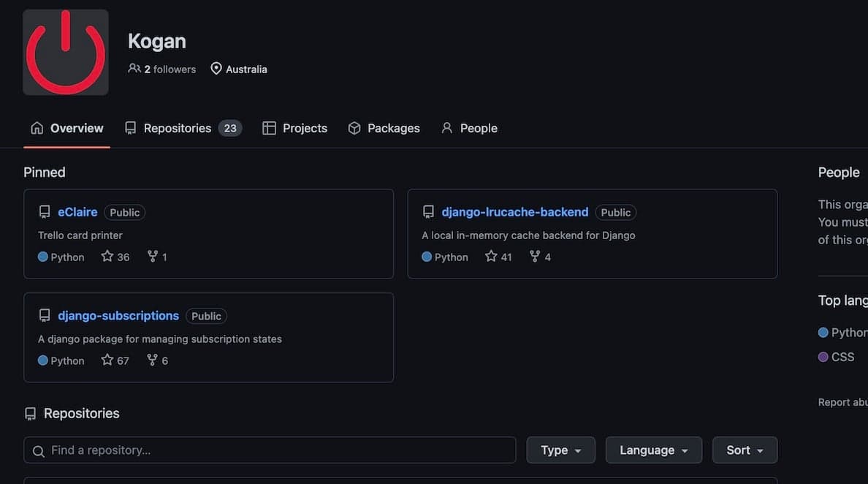Image resolution: width=868 pixels, height=484 pixels.
Task: Click django-lrucache-backend Python language dot
Action: coord(426,257)
